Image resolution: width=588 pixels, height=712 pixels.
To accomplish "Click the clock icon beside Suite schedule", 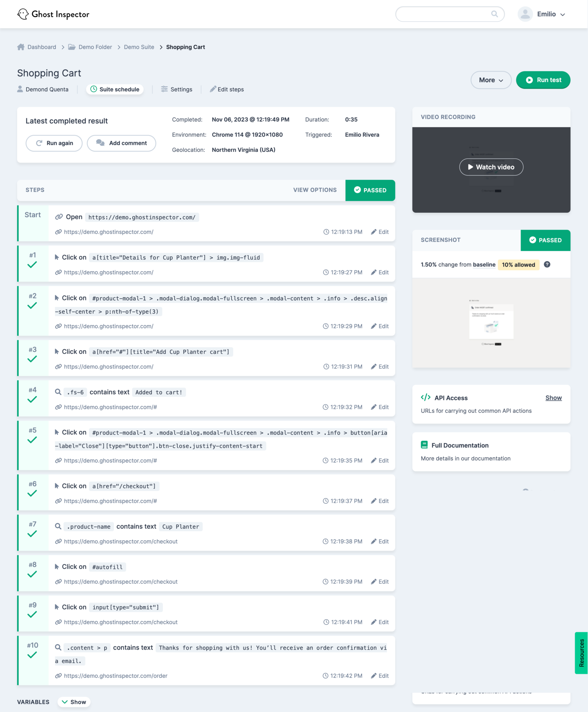I will tap(93, 89).
